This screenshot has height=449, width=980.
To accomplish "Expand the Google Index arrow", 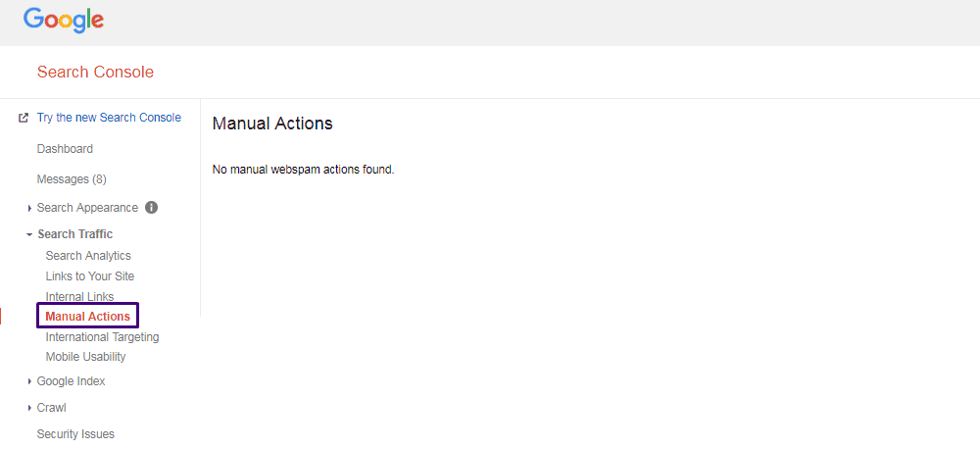I will click(29, 381).
